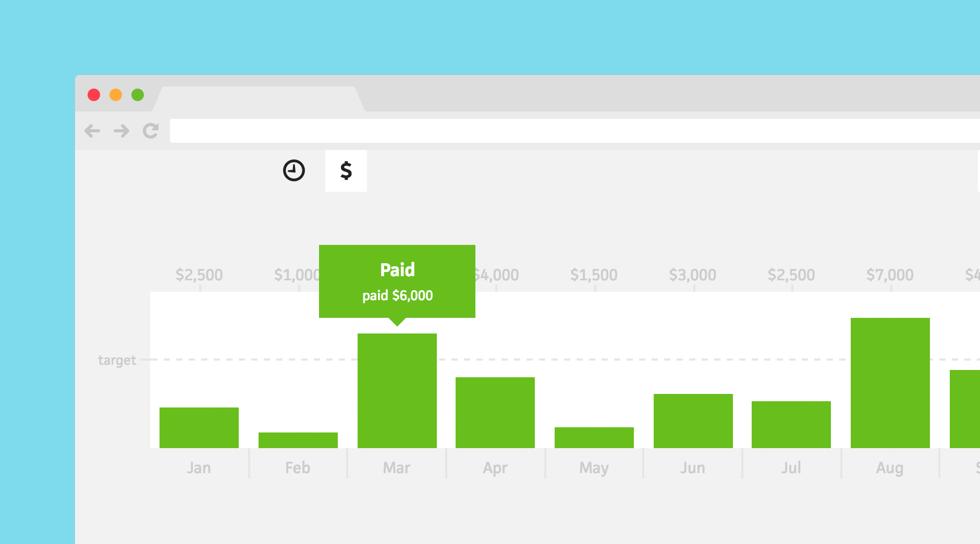
Task: Click the May month label
Action: pyautogui.click(x=594, y=468)
